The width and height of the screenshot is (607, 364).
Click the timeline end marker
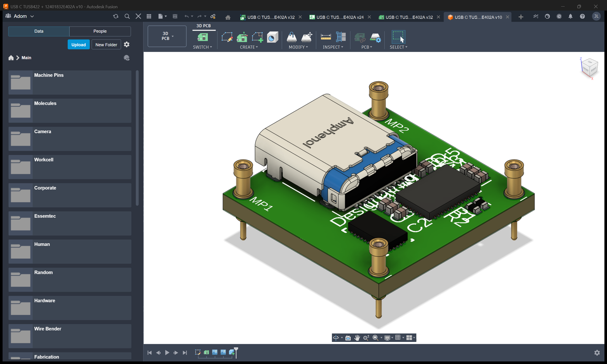[236, 352]
